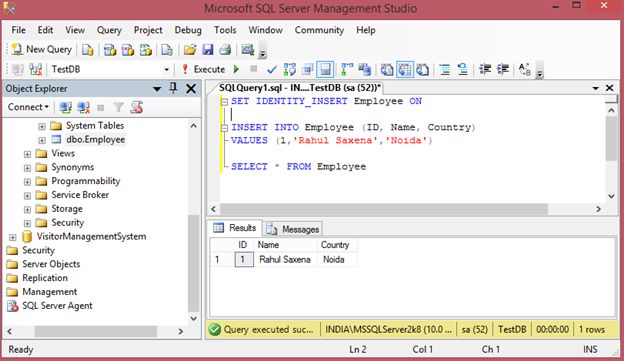The image size is (624, 361).
Task: Click the Execute query button
Action: tap(204, 69)
